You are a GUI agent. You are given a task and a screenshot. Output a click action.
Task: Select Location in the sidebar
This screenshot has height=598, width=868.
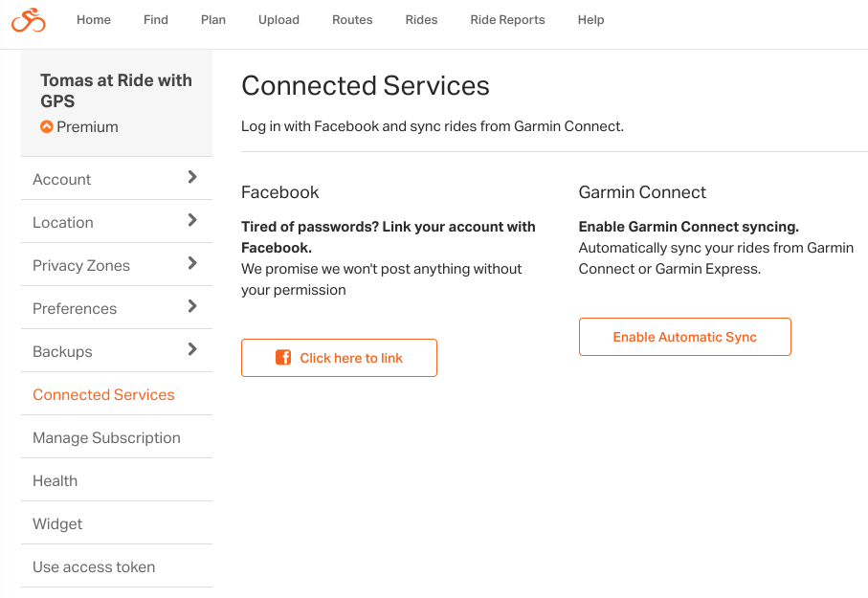tap(117, 222)
